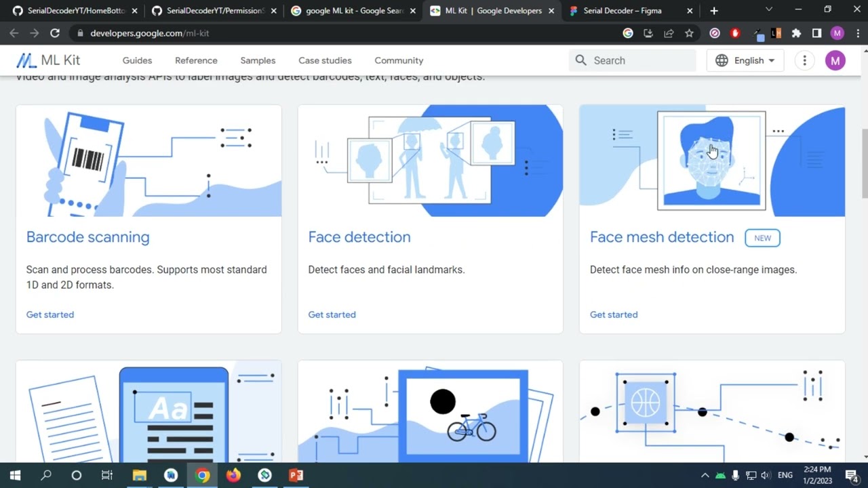The height and width of the screenshot is (488, 868).
Task: Open Windows taskbar search
Action: pos(46,475)
